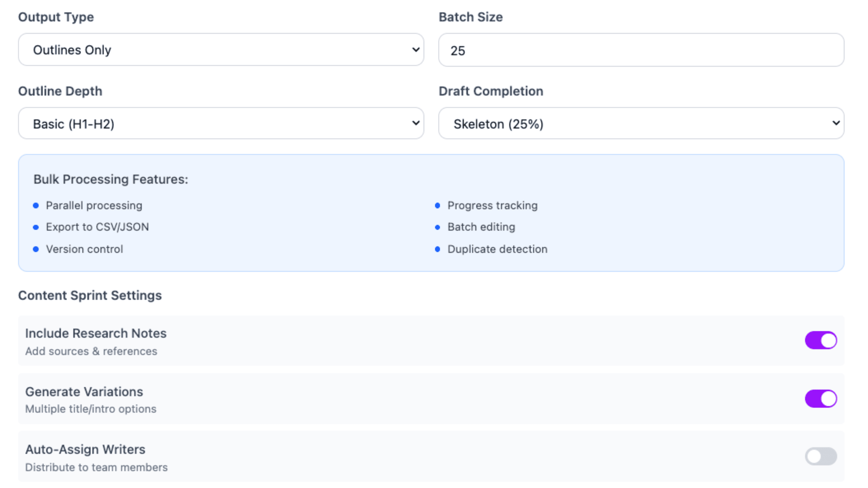Click the Batch Size input field
Screen dimensions: 868x488
(x=640, y=50)
